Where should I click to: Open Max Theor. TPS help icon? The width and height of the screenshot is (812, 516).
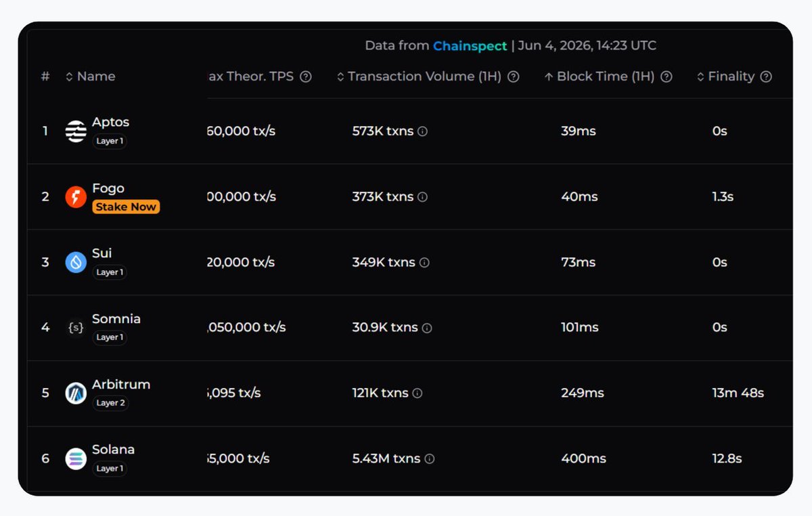[x=306, y=77]
